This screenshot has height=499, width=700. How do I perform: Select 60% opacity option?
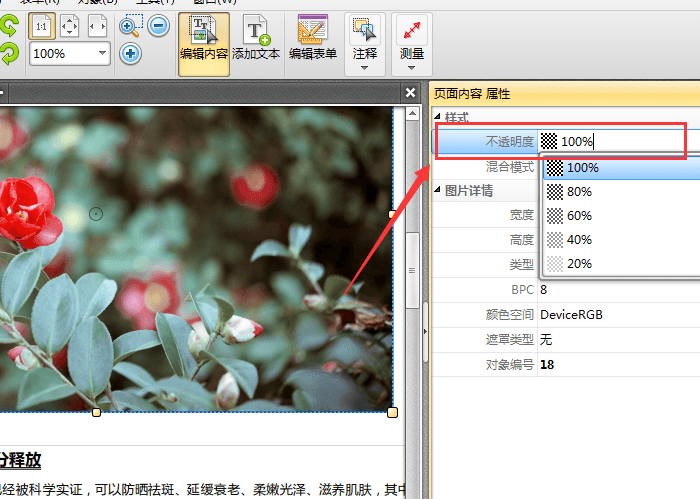621,216
